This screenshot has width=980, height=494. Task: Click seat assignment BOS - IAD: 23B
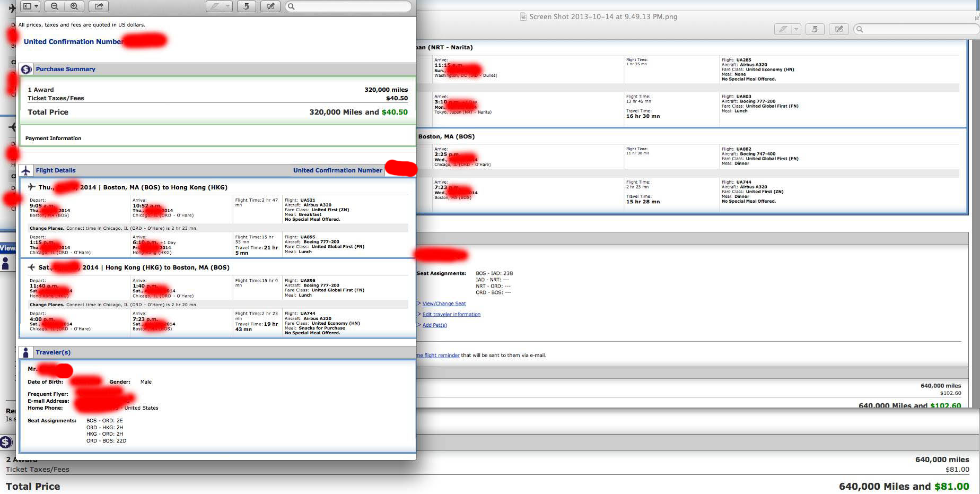tap(494, 274)
